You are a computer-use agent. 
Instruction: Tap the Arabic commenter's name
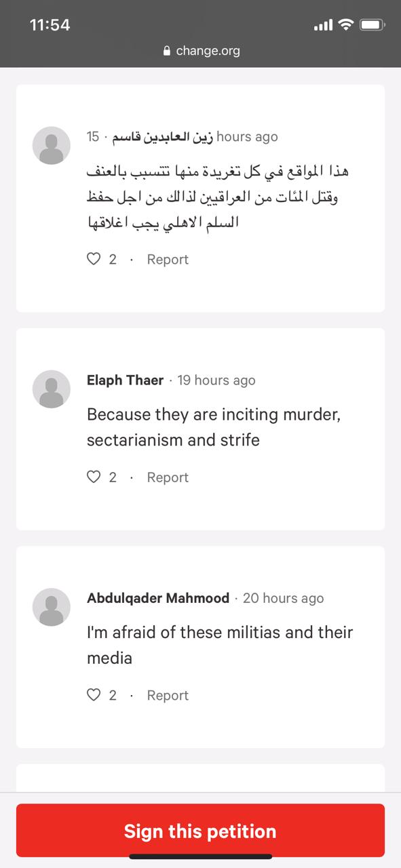pos(162,137)
